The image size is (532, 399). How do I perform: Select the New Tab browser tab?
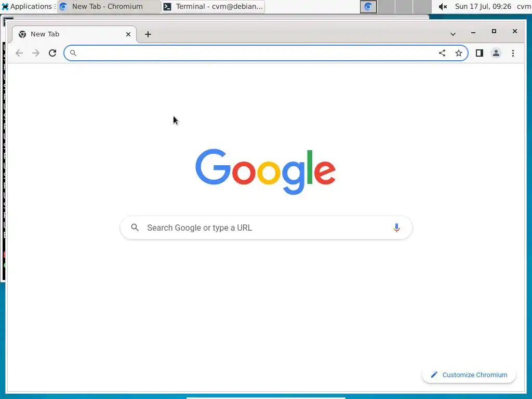click(74, 34)
